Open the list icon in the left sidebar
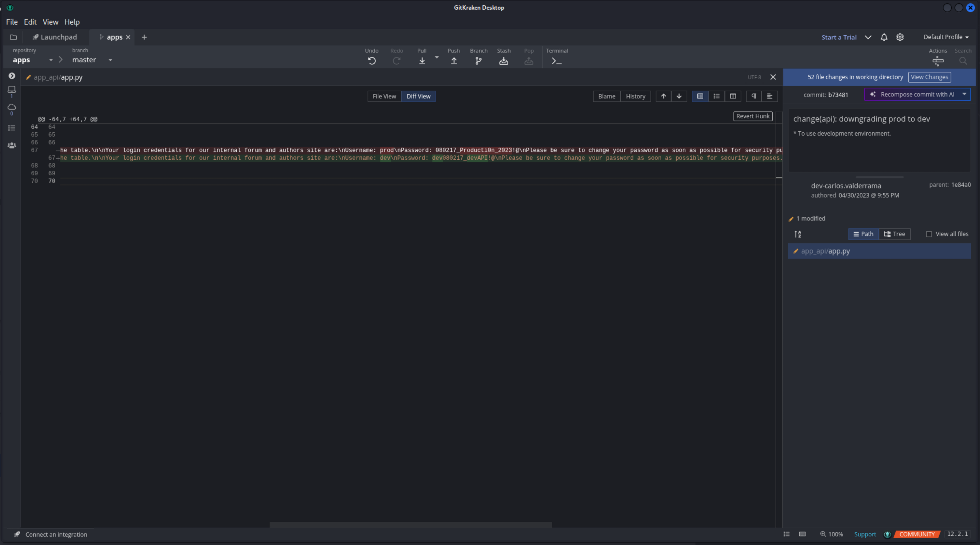The image size is (980, 545). click(12, 128)
